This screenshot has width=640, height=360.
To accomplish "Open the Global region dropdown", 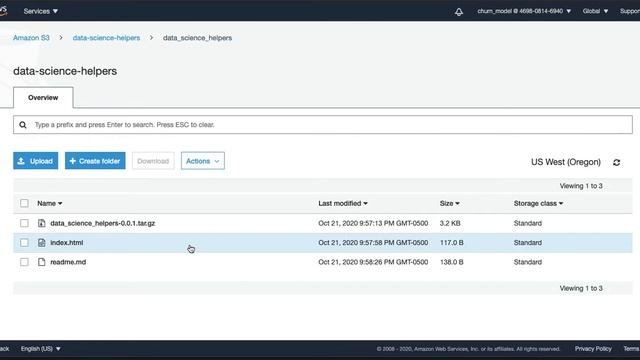I will pos(595,11).
